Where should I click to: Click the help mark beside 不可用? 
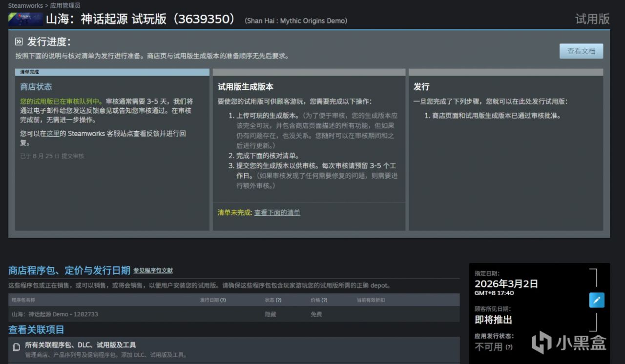(x=509, y=347)
